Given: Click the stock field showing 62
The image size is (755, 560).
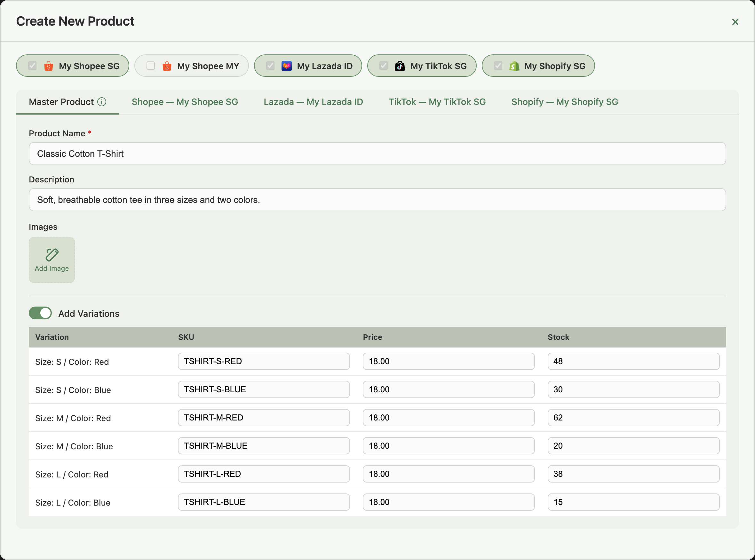Looking at the screenshot, I should (633, 418).
